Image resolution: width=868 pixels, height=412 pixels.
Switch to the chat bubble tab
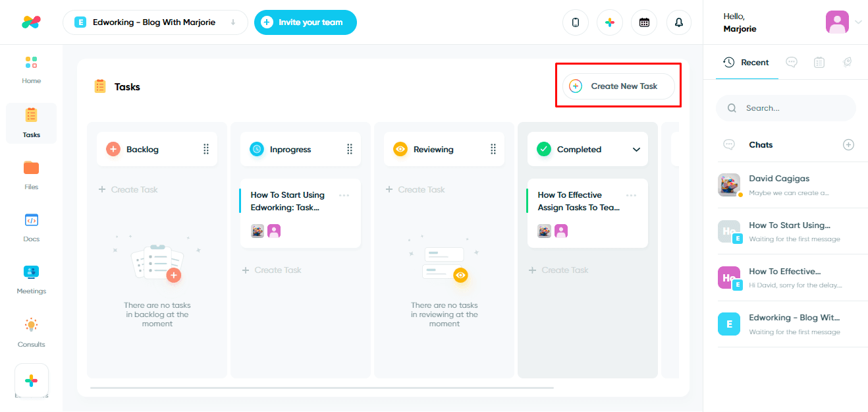(791, 62)
